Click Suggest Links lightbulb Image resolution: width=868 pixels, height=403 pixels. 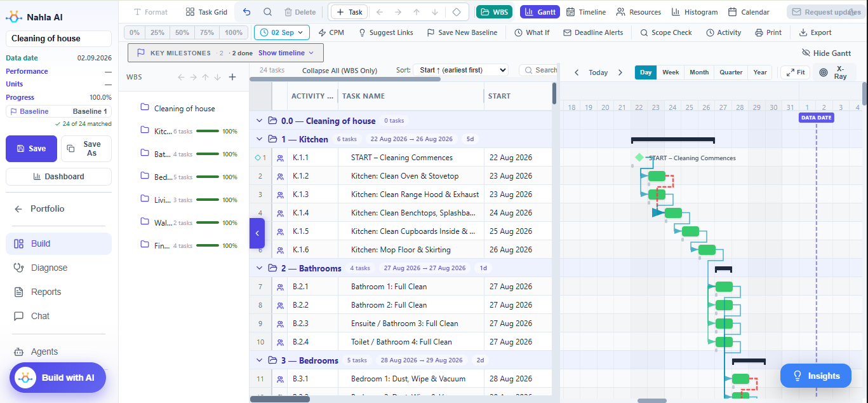click(x=386, y=32)
